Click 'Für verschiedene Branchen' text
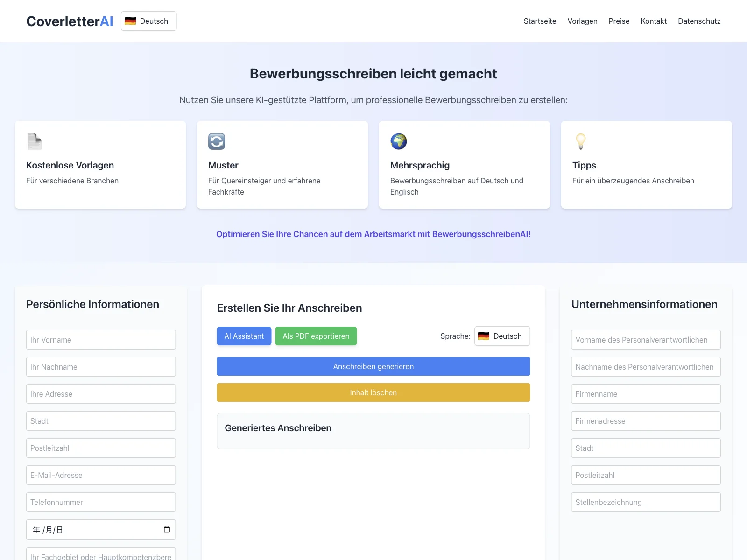The width and height of the screenshot is (747, 560). pyautogui.click(x=72, y=181)
